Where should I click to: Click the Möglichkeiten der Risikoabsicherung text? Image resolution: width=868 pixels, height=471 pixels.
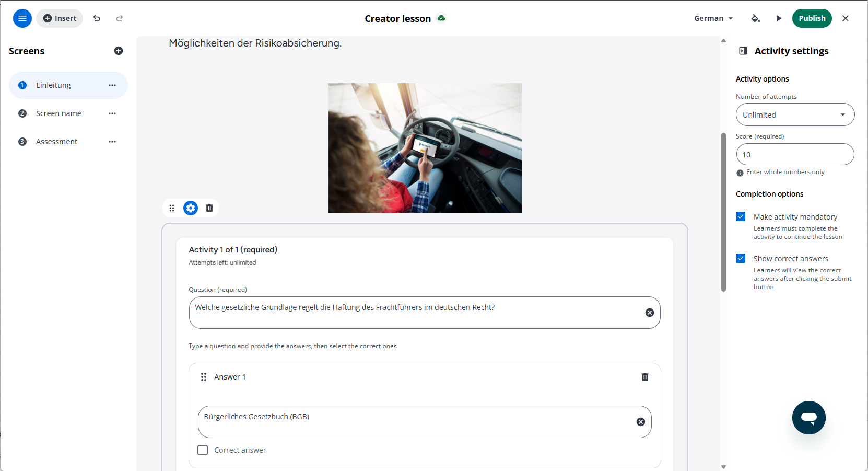[255, 43]
